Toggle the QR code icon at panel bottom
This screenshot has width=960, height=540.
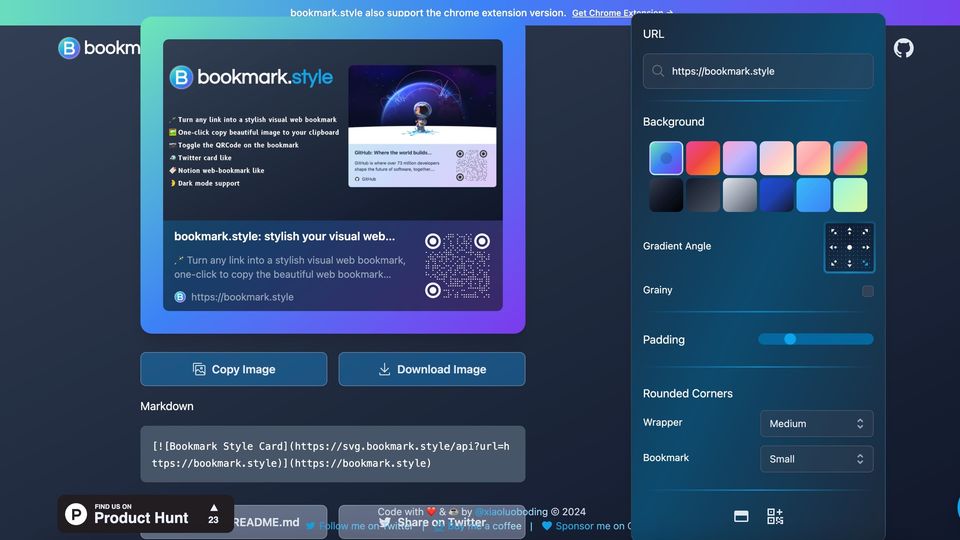tap(774, 516)
